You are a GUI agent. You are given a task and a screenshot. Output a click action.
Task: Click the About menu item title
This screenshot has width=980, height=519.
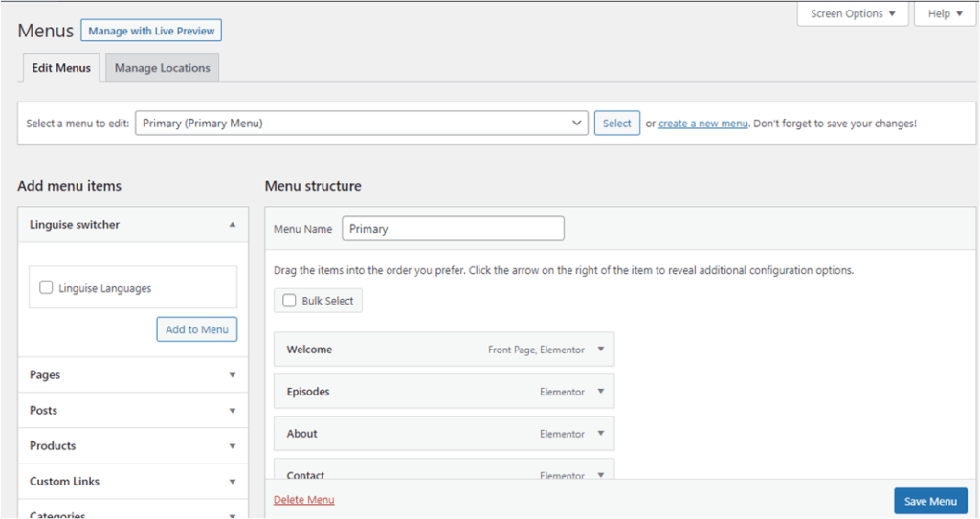pyautogui.click(x=301, y=434)
